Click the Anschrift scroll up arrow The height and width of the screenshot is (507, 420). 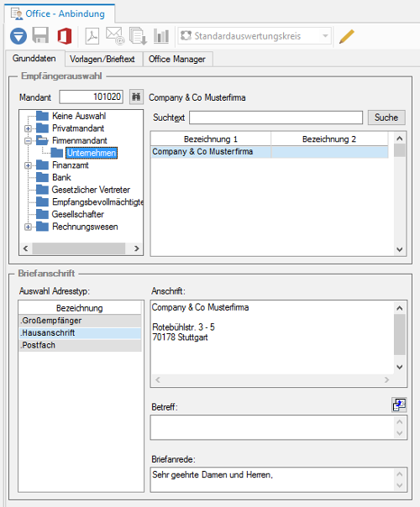click(x=400, y=308)
